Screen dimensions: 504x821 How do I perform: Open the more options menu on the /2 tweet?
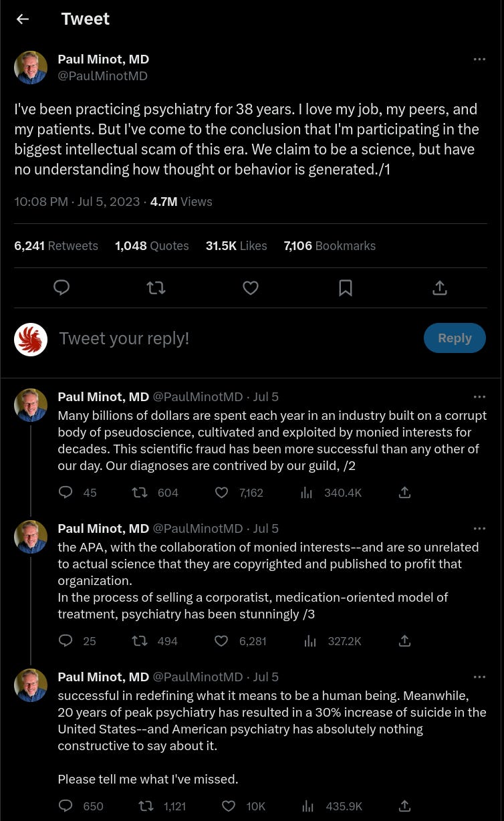479,397
